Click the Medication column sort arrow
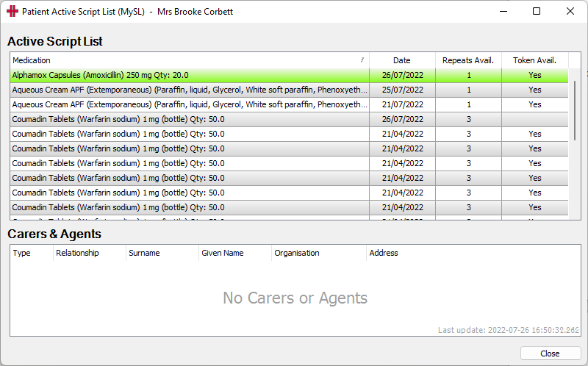 (x=362, y=60)
